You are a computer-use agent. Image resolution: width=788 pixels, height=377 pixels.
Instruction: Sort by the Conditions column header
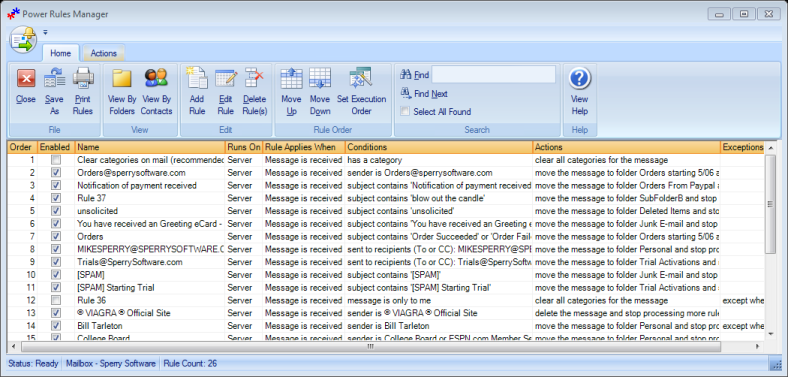coord(439,147)
